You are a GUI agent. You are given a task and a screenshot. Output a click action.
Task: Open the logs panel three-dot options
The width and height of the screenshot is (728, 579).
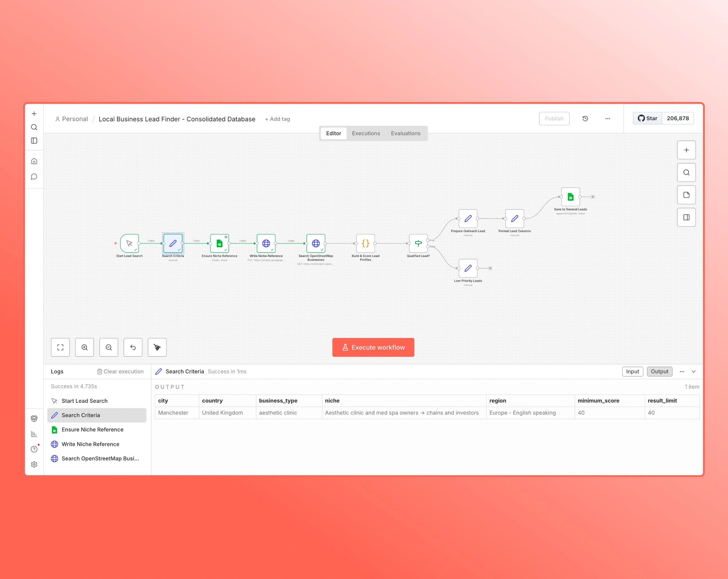click(x=682, y=371)
